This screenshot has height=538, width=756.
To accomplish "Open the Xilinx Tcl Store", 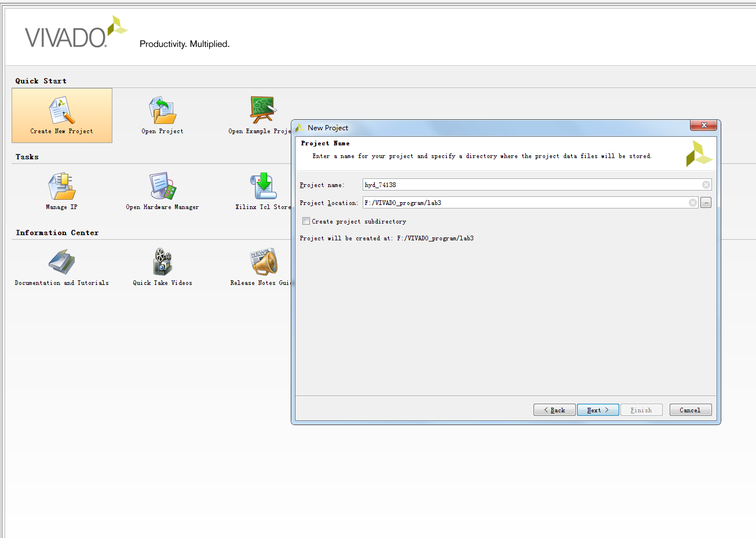I will coord(263,187).
